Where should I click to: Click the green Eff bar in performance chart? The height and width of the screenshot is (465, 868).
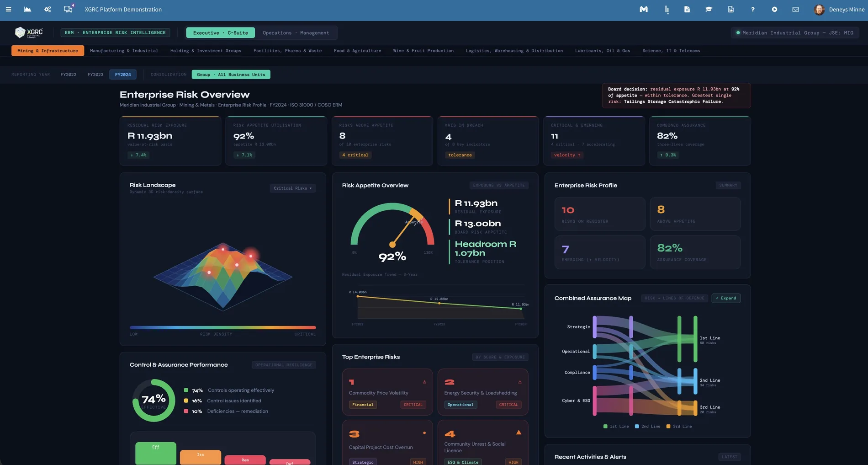point(156,453)
